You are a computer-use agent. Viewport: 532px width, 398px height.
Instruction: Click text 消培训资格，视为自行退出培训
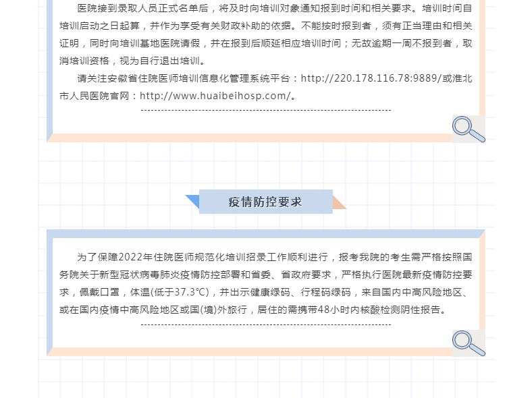(x=129, y=61)
